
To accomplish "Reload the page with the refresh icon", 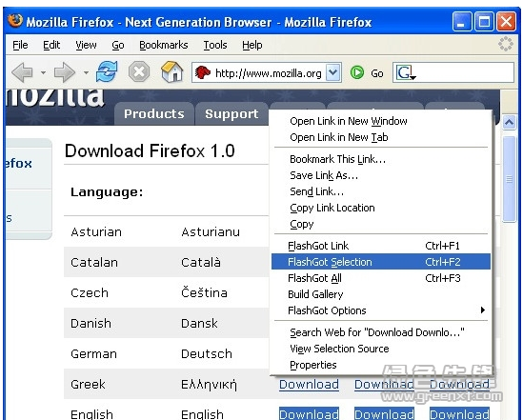I will click(107, 71).
